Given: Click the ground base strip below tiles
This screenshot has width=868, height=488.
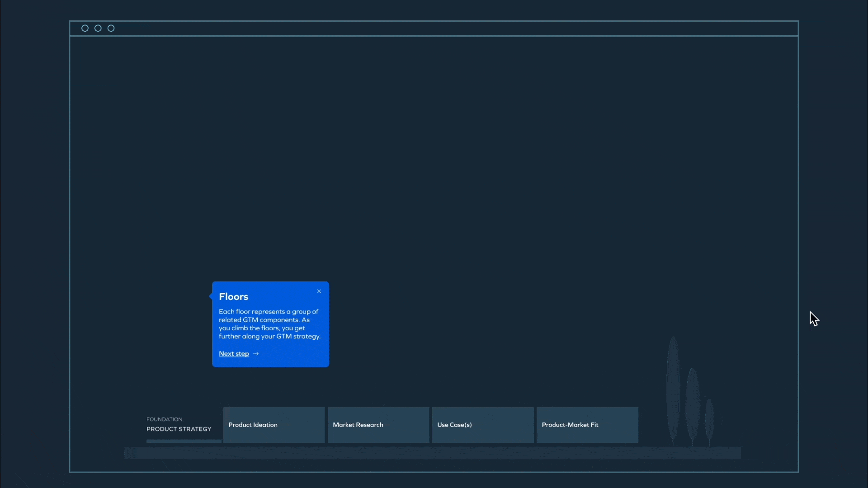Looking at the screenshot, I should tap(432, 453).
